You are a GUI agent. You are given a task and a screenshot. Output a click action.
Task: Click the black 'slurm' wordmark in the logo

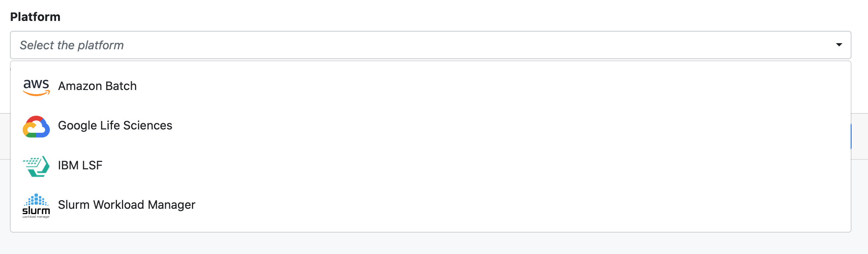click(x=36, y=211)
